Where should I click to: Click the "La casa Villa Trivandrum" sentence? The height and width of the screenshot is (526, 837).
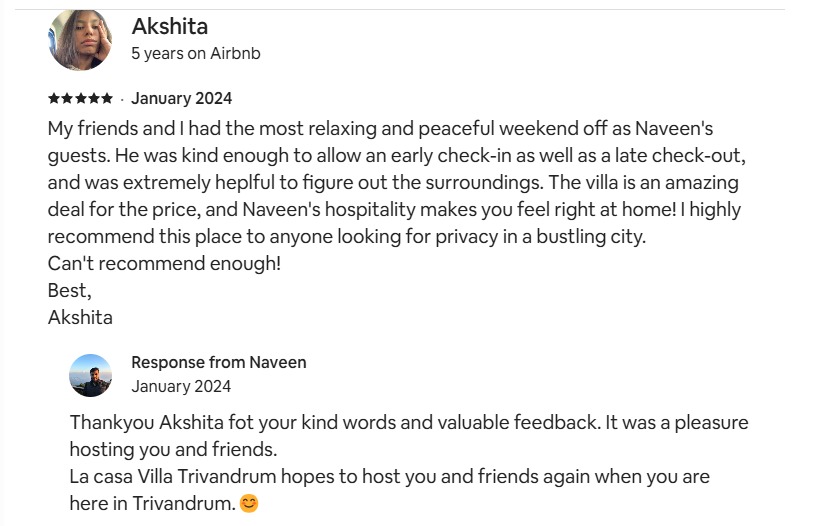point(390,476)
